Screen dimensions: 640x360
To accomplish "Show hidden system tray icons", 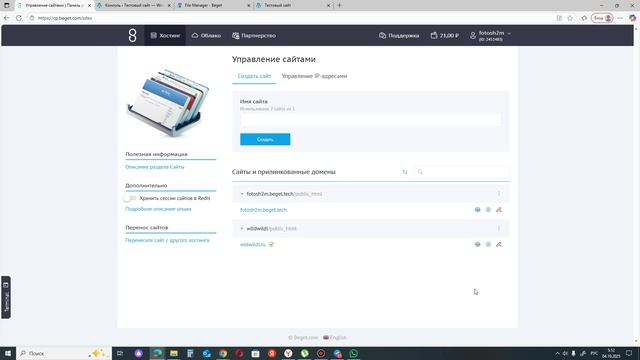I will point(557,353).
